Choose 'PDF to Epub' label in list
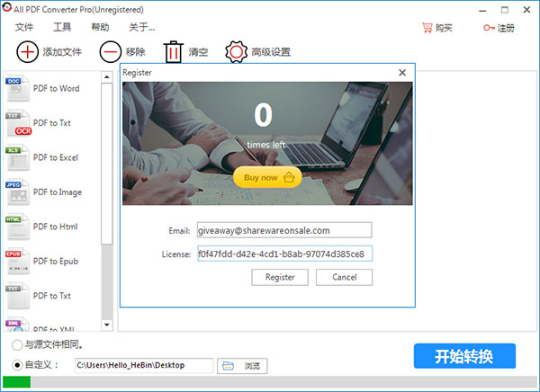This screenshot has width=540, height=392. (56, 262)
